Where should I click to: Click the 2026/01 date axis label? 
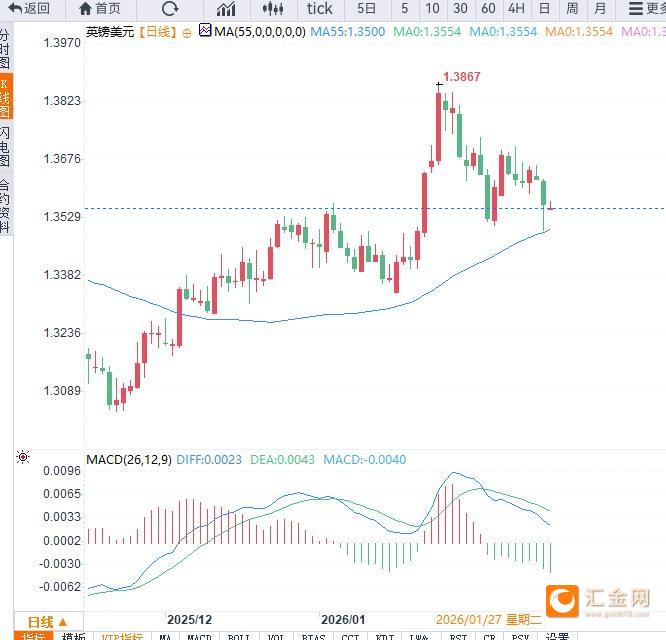[x=343, y=620]
